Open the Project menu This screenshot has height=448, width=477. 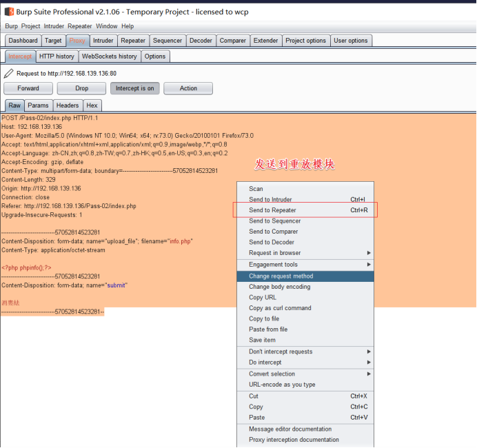(30, 26)
